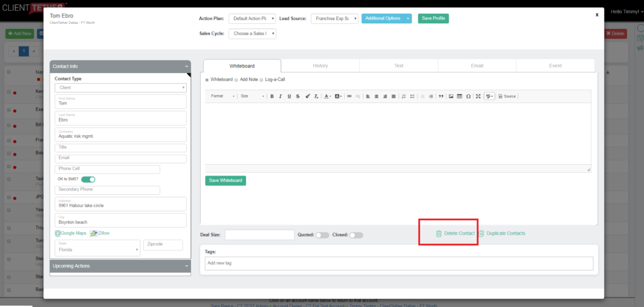Click the Add new tag field
644x307 pixels.
pyautogui.click(x=399, y=263)
